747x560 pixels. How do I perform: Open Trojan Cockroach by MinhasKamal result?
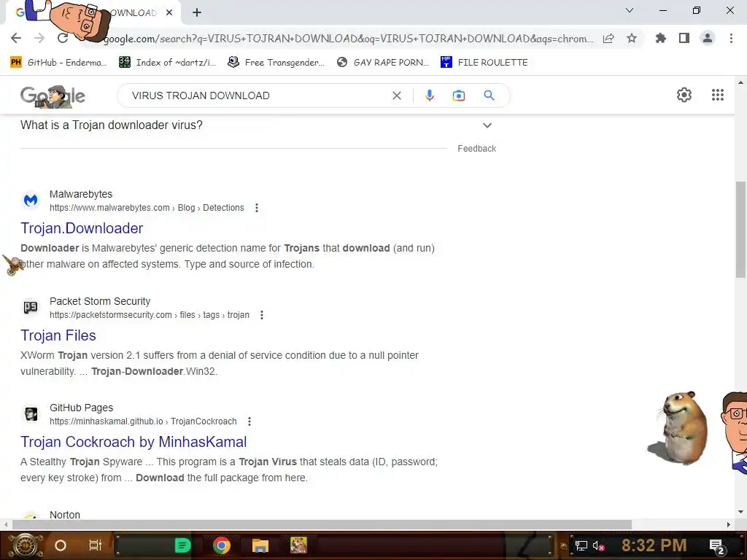point(133,442)
